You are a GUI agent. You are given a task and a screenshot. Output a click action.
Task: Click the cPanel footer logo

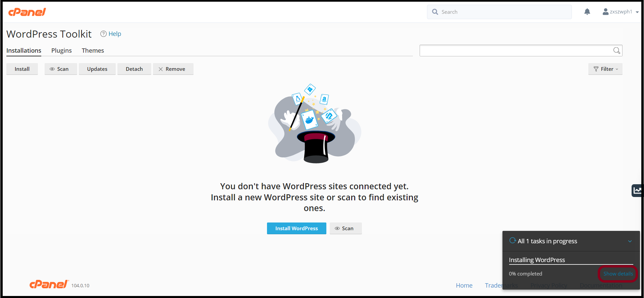pyautogui.click(x=49, y=285)
